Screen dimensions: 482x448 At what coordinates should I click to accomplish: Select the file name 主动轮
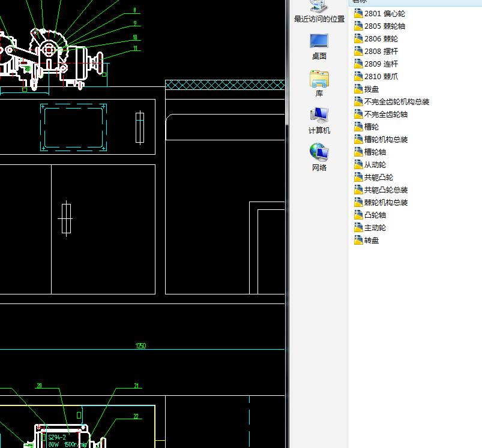[375, 227]
